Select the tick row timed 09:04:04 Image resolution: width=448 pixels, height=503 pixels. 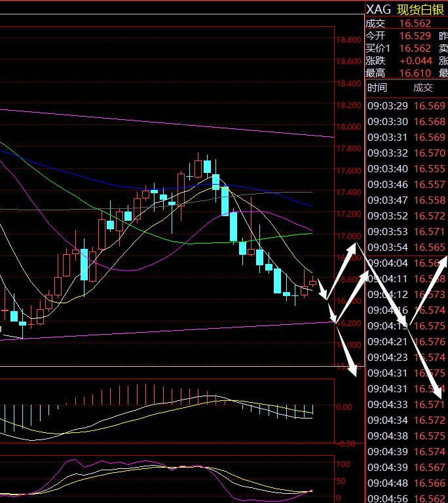(407, 263)
